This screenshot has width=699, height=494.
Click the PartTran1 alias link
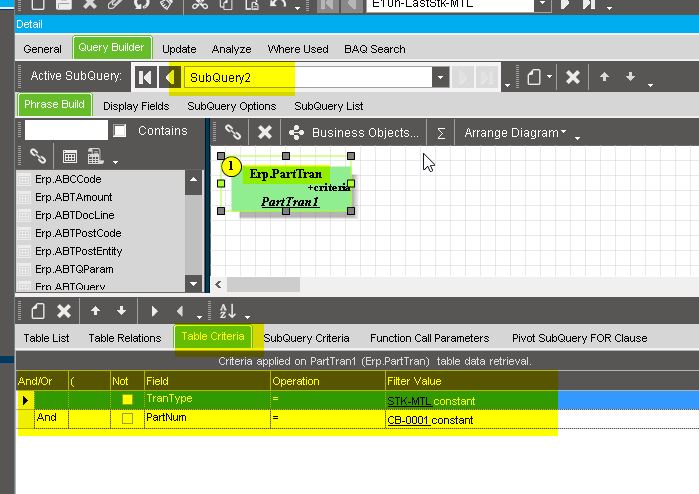coord(290,202)
